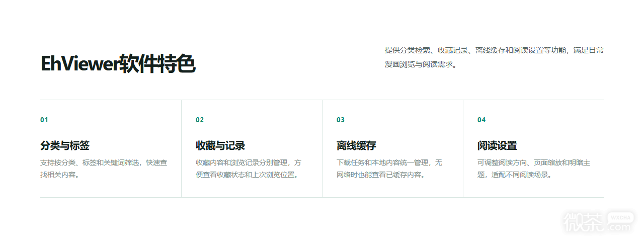Click the intro paragraph starting 提供分类检索
The height and width of the screenshot is (244, 644).
coord(494,57)
